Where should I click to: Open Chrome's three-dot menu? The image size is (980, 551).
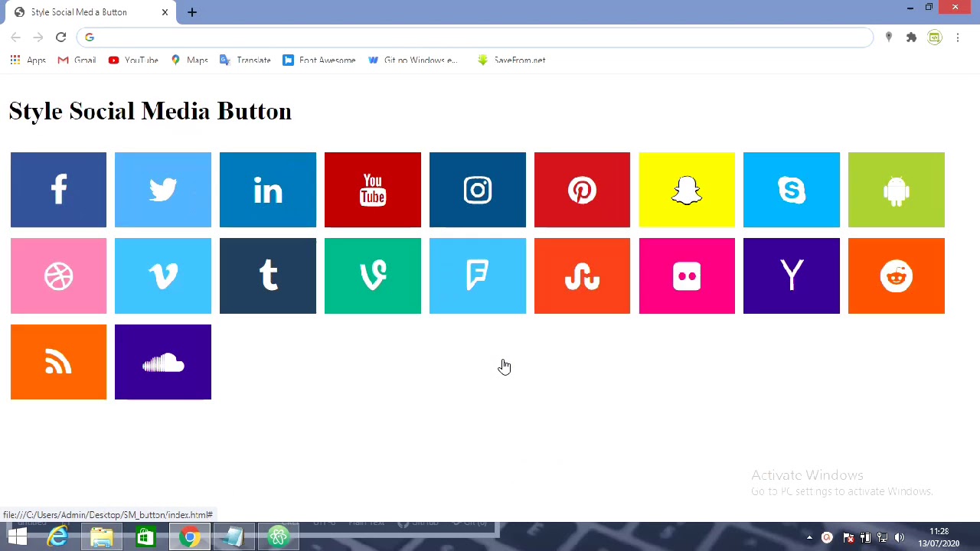pos(957,37)
